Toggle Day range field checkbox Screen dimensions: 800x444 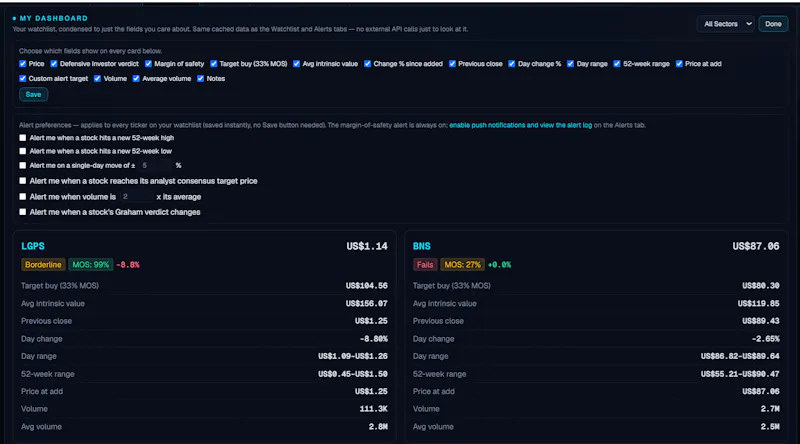pyautogui.click(x=570, y=64)
